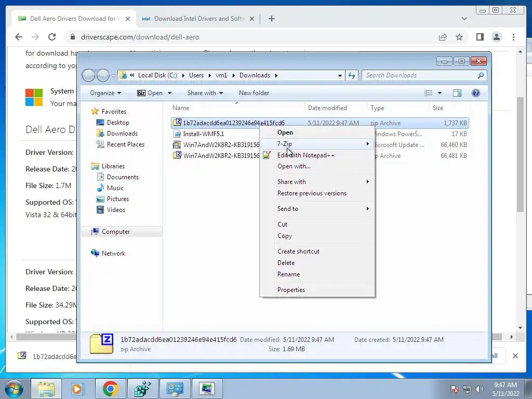Select Copy in the context menu
532x399 pixels.
317,236
